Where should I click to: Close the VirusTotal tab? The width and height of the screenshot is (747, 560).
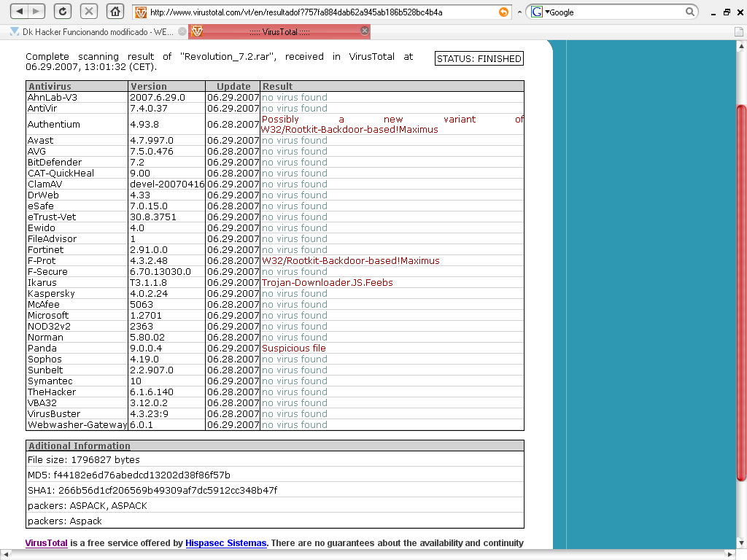pos(365,31)
